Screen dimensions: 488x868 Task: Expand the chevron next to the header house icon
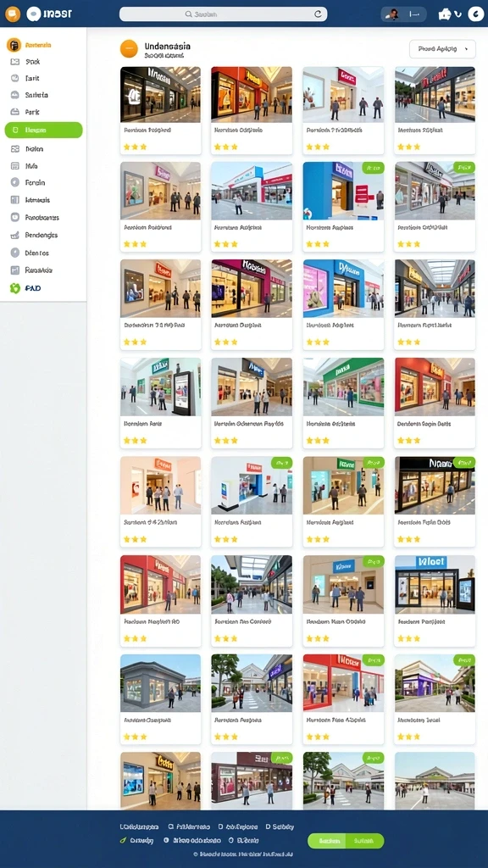(457, 14)
